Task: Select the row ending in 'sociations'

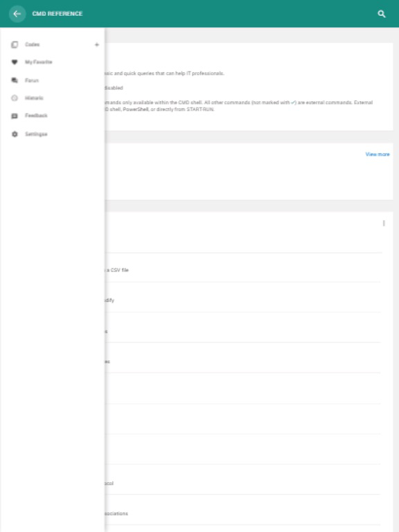Action: point(242,510)
